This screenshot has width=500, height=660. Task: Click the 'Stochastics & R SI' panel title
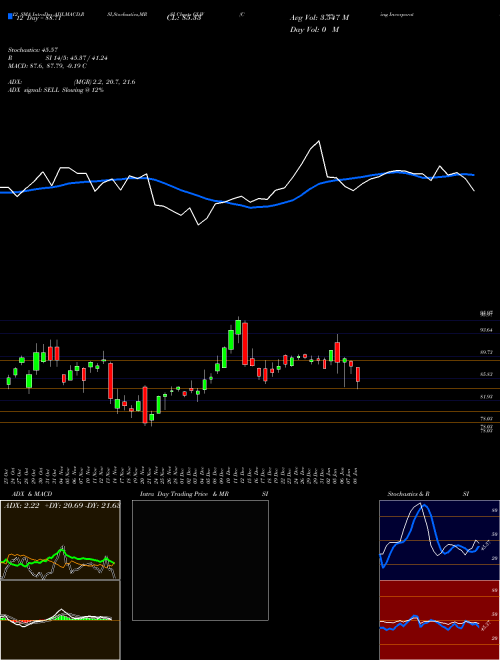pyautogui.click(x=428, y=494)
